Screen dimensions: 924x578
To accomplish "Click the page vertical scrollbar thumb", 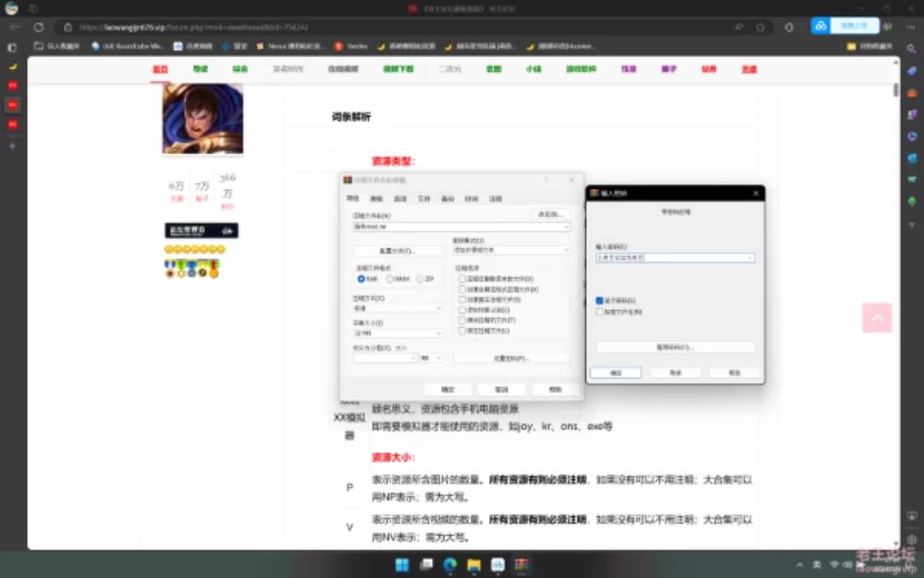I will pos(896,90).
